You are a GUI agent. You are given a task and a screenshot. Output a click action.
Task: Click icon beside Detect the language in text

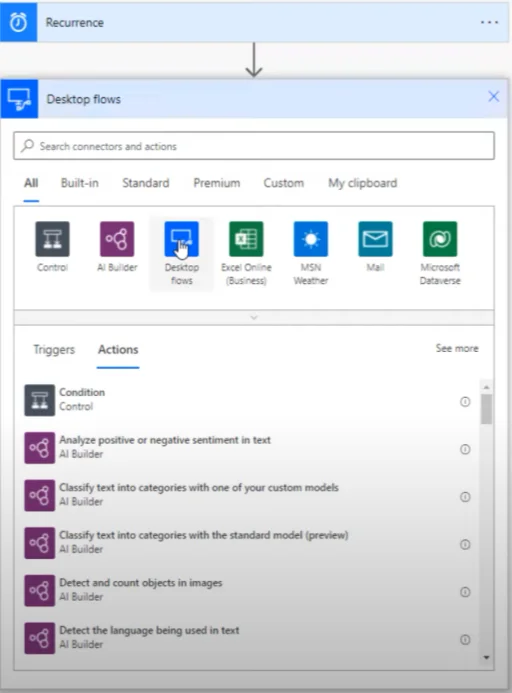(x=39, y=638)
